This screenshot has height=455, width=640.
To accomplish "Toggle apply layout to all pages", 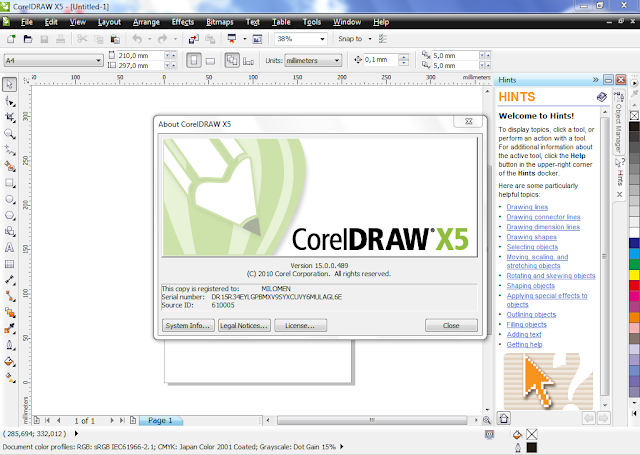I will [x=232, y=60].
